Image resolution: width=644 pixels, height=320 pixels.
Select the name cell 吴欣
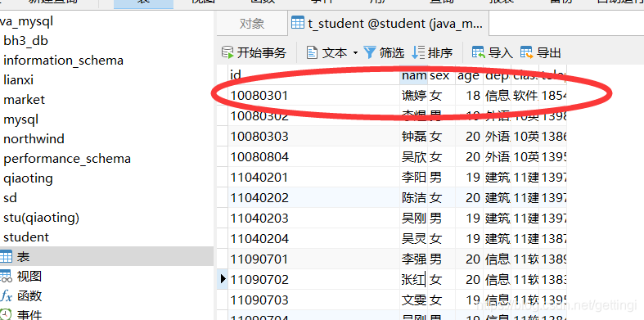(x=413, y=156)
